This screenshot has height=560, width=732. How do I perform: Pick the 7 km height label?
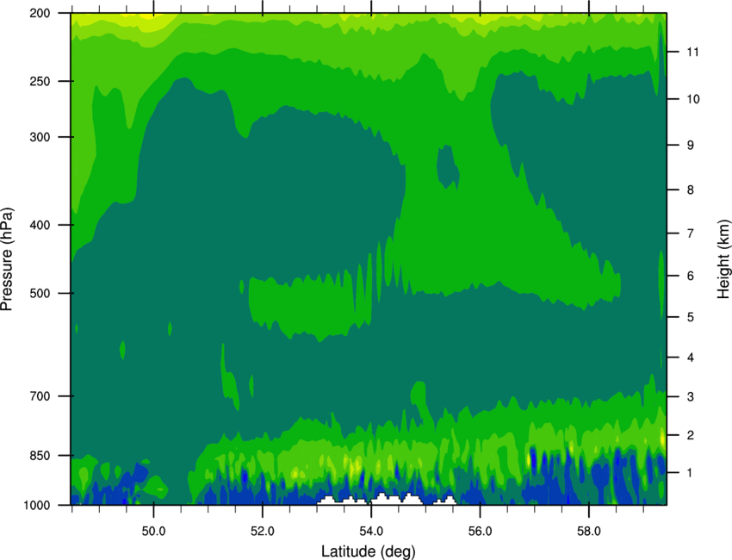point(690,233)
